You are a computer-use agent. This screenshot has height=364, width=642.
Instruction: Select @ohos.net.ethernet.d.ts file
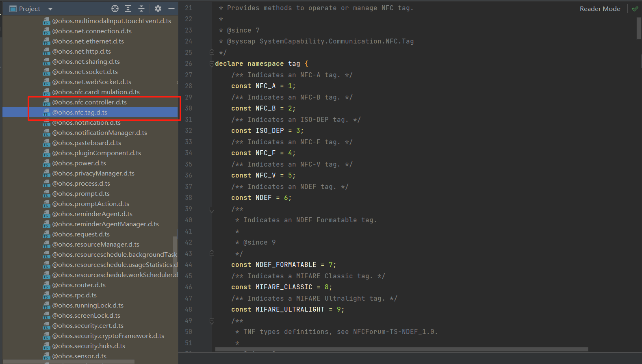tap(88, 41)
